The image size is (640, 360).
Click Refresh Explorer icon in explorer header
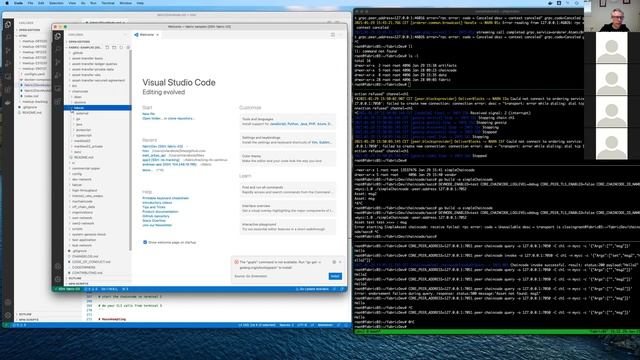tap(121, 47)
